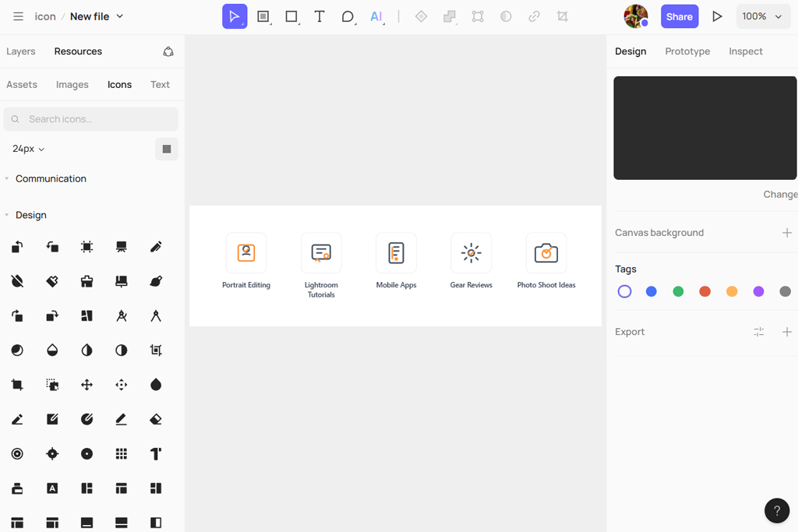Start the prototype preview play button
This screenshot has height=532, width=798.
pos(717,16)
